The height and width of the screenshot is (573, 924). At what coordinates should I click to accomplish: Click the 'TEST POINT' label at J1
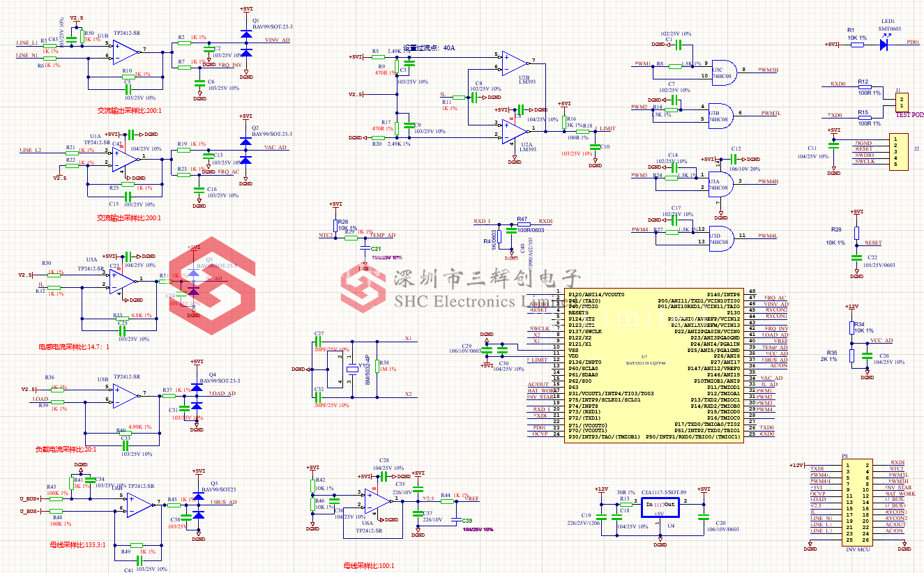coord(909,114)
